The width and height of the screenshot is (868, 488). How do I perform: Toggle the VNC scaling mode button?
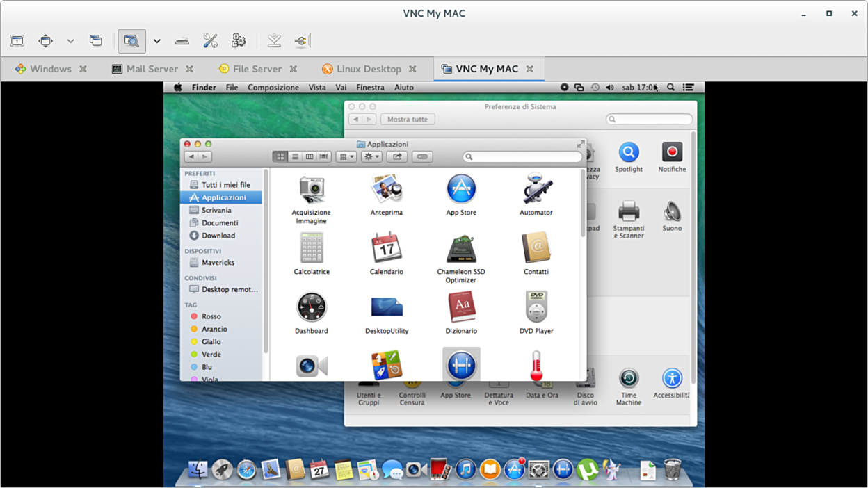coord(131,41)
